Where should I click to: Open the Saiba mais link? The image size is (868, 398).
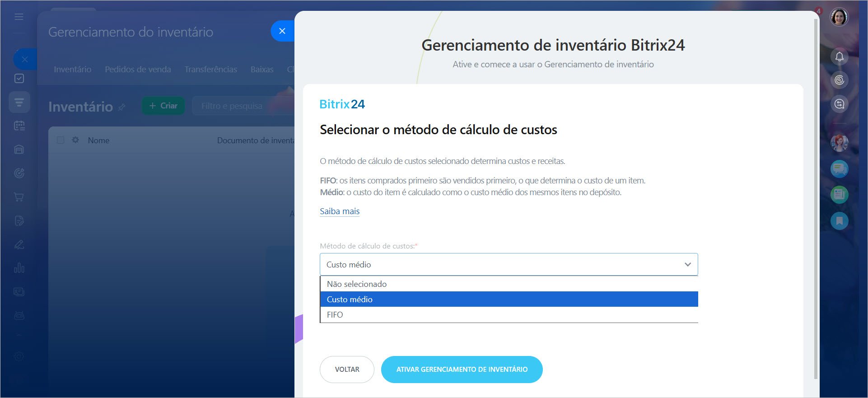[340, 211]
